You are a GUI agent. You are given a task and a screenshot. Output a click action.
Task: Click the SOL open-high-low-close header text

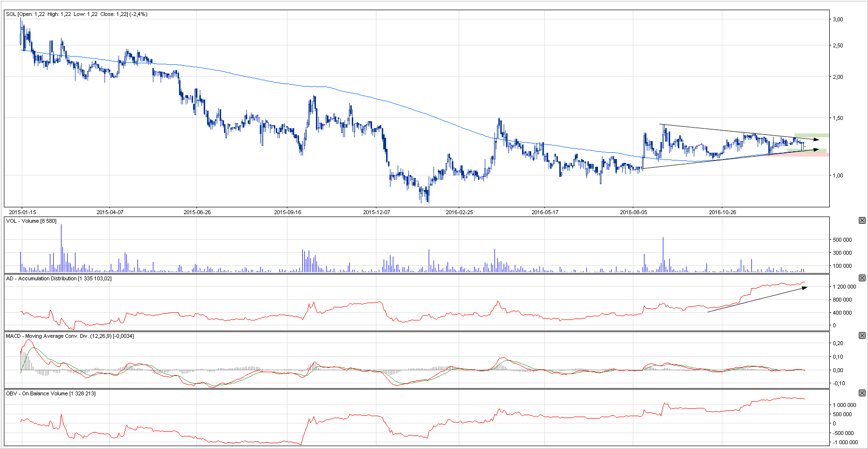[x=76, y=14]
